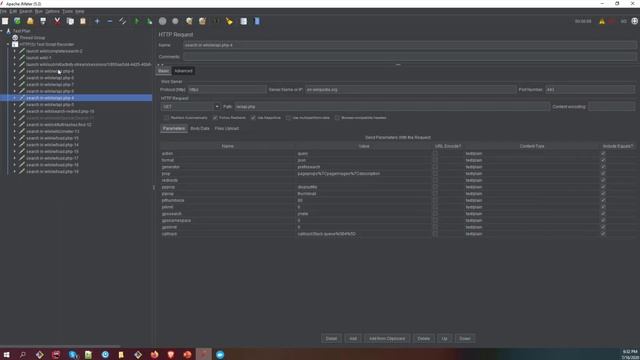Click the Port Number field
640x360 pixels.
tap(590, 89)
